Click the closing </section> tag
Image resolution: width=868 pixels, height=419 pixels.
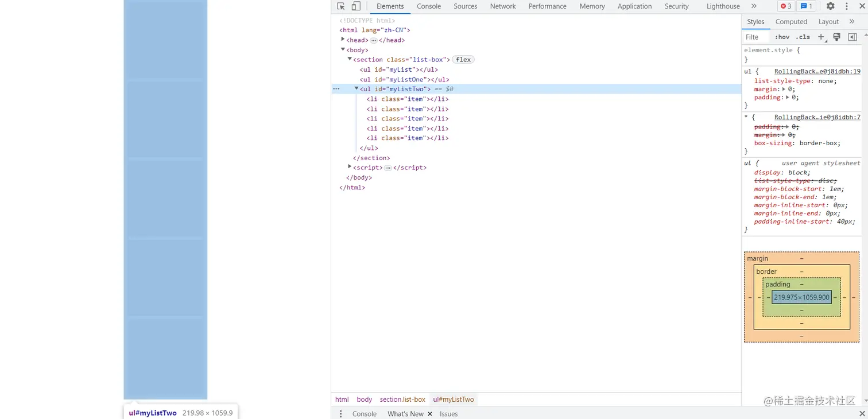tap(371, 158)
